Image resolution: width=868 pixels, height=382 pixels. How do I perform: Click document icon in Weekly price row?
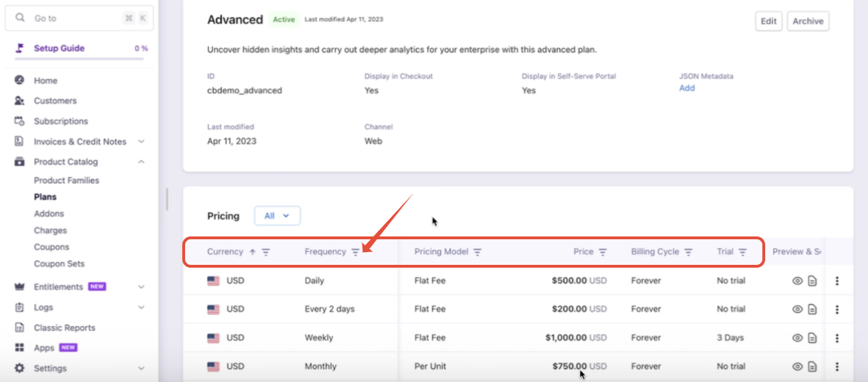[812, 338]
